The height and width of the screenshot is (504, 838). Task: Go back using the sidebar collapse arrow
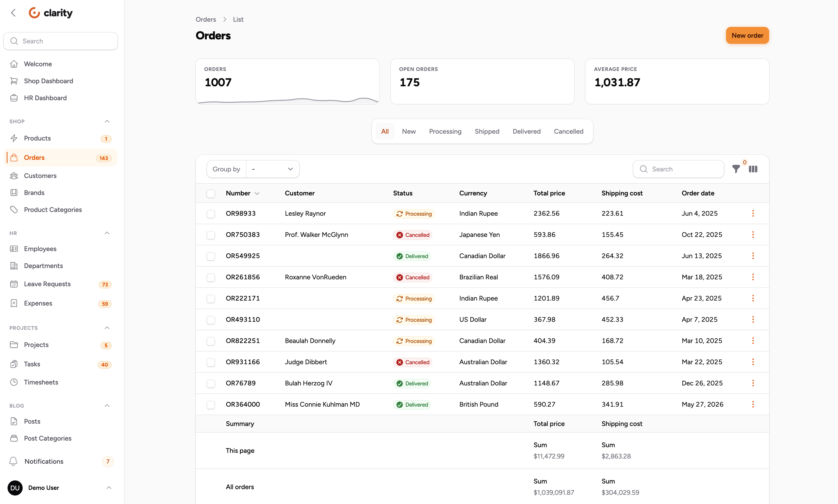(13, 12)
